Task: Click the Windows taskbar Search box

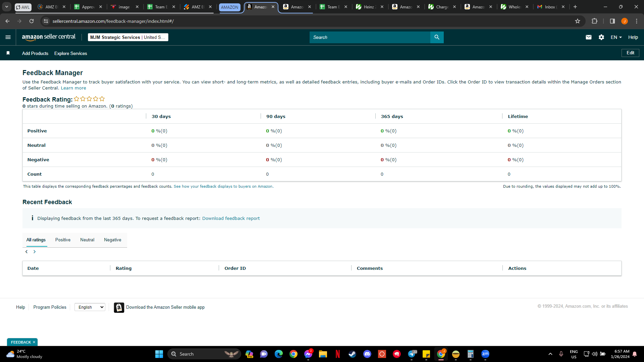Action: 204,354
